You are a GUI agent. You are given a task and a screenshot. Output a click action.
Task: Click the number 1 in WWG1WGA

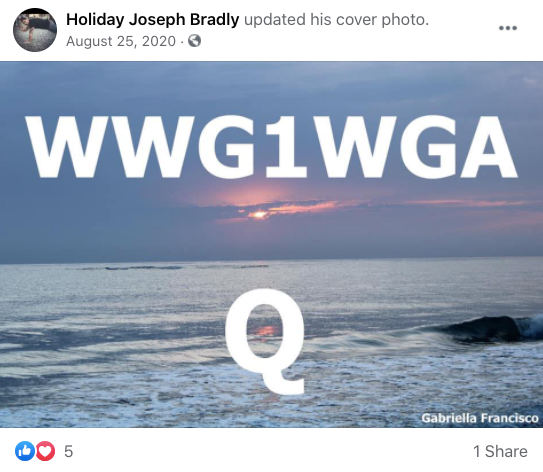point(284,147)
